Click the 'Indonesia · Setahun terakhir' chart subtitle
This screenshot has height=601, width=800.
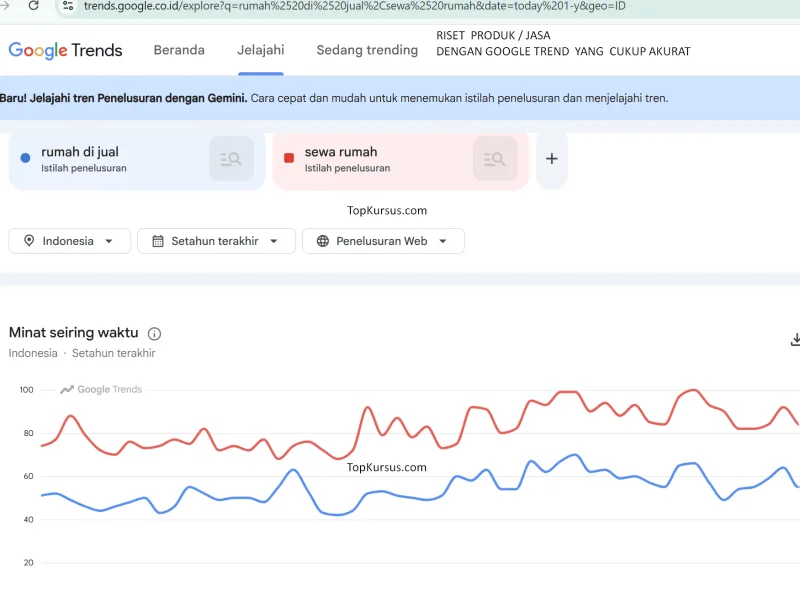pos(82,353)
